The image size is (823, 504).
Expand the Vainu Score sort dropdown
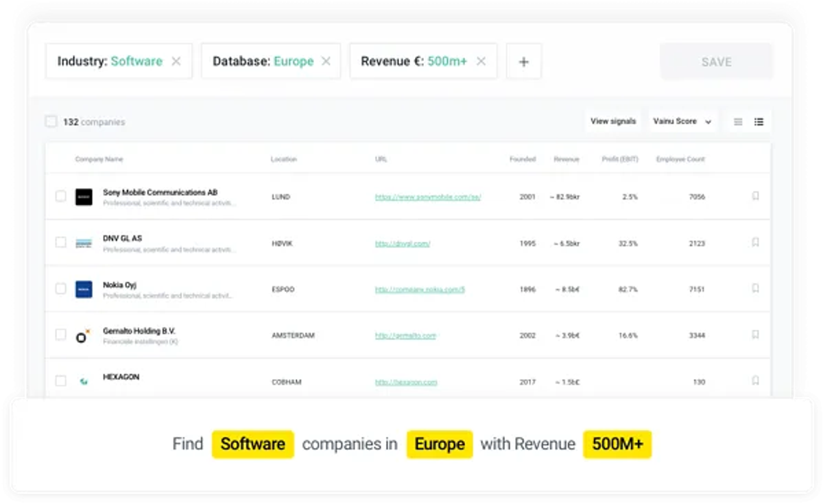tap(682, 121)
